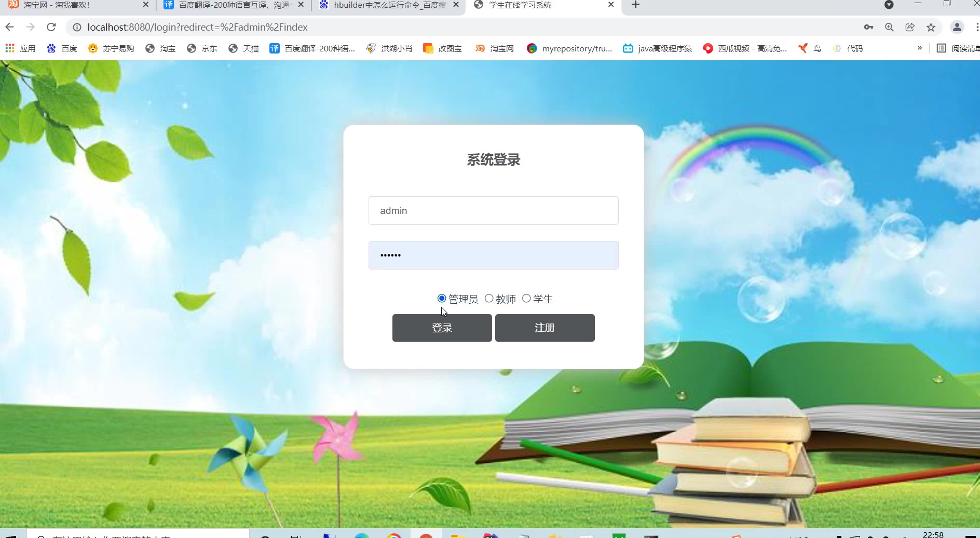Go forward with browser forward arrow
The width and height of the screenshot is (980, 538).
click(x=30, y=27)
